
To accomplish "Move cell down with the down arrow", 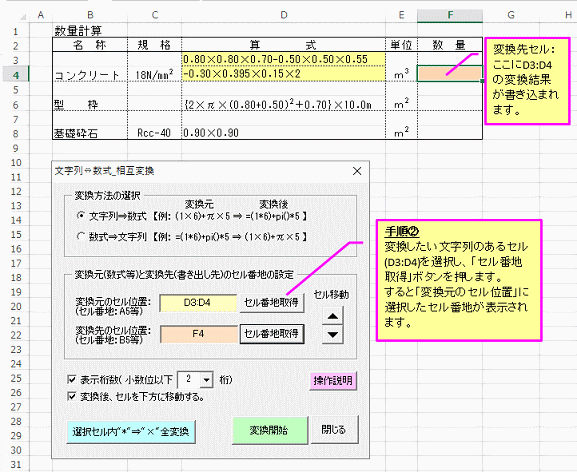I will coord(333,334).
